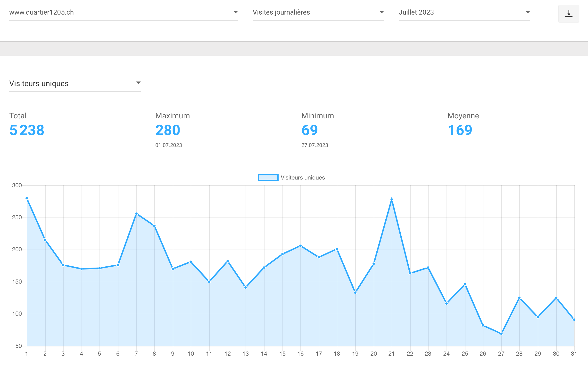Select the day 16 data point

point(300,246)
